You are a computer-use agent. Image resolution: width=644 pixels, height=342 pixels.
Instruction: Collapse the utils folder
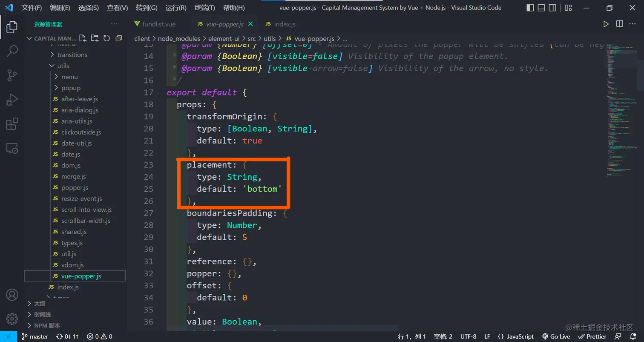[63, 66]
